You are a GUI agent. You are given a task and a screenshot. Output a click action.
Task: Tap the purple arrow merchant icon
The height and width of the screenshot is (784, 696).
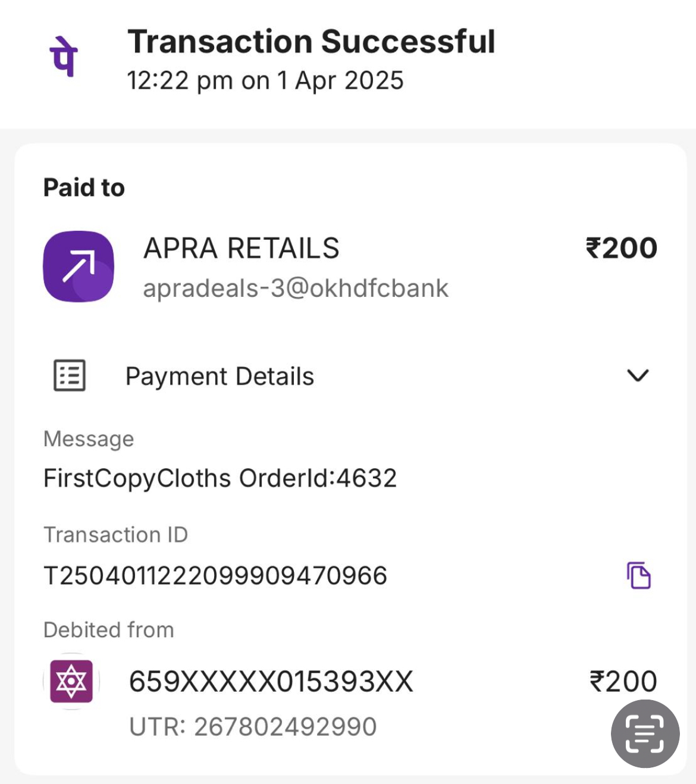(79, 266)
